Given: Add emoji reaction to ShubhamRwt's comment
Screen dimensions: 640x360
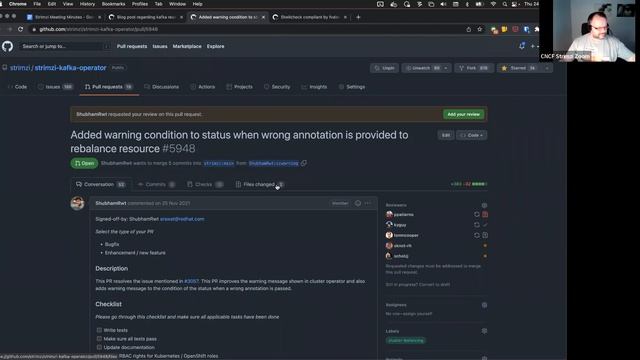Looking at the screenshot, I should 358,203.
